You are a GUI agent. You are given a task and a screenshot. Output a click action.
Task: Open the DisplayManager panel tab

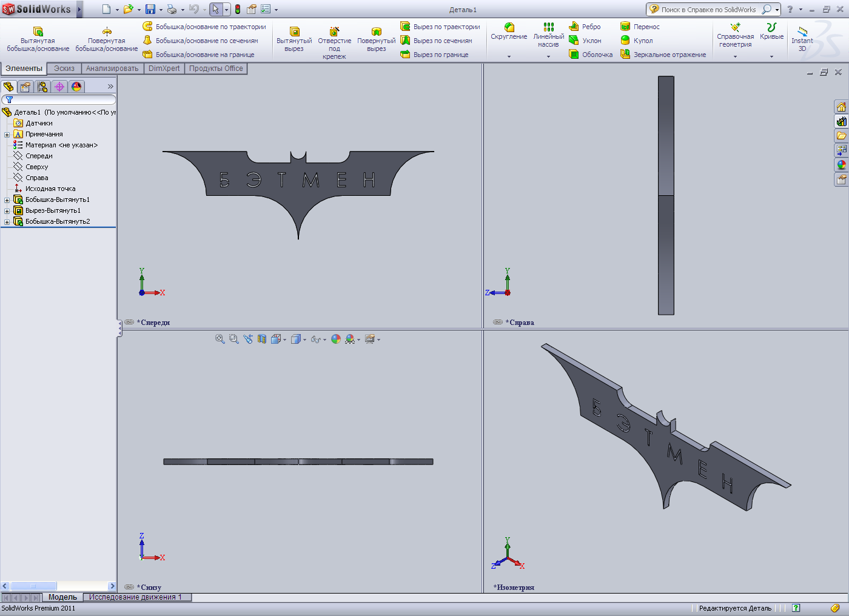[x=76, y=87]
